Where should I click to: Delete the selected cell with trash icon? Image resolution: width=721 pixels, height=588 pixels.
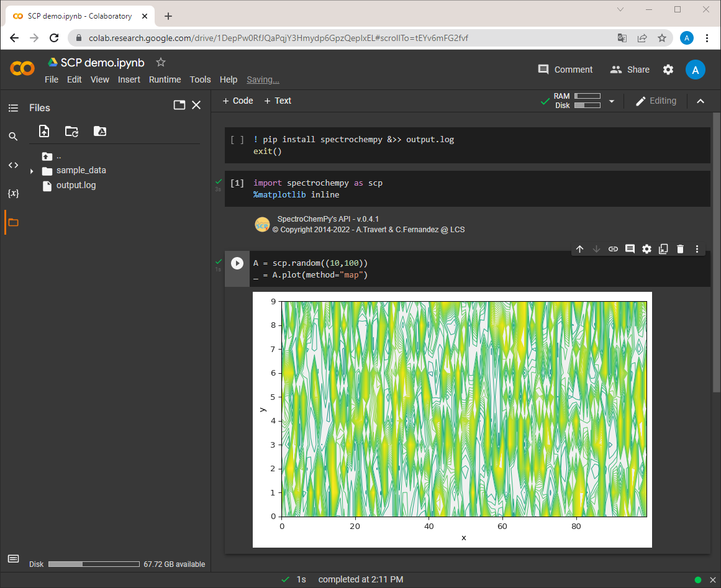click(680, 249)
